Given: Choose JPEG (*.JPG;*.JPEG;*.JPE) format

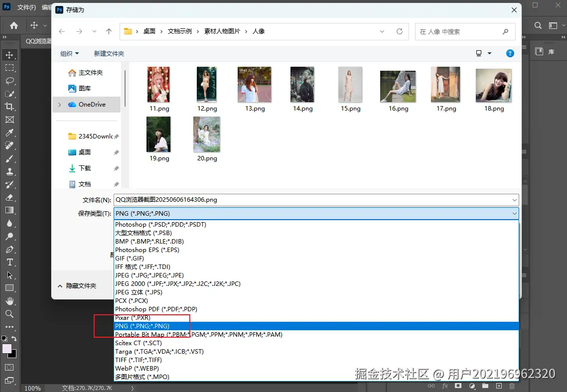Looking at the screenshot, I should click(x=316, y=275).
